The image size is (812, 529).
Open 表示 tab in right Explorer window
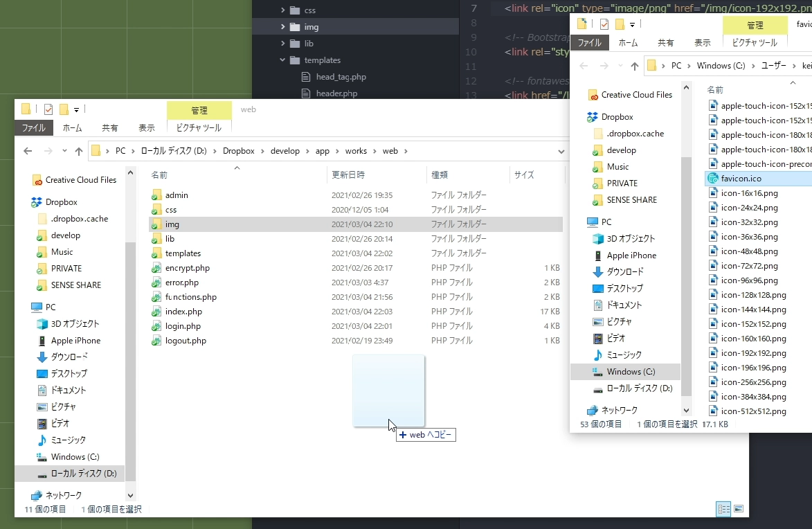point(702,42)
